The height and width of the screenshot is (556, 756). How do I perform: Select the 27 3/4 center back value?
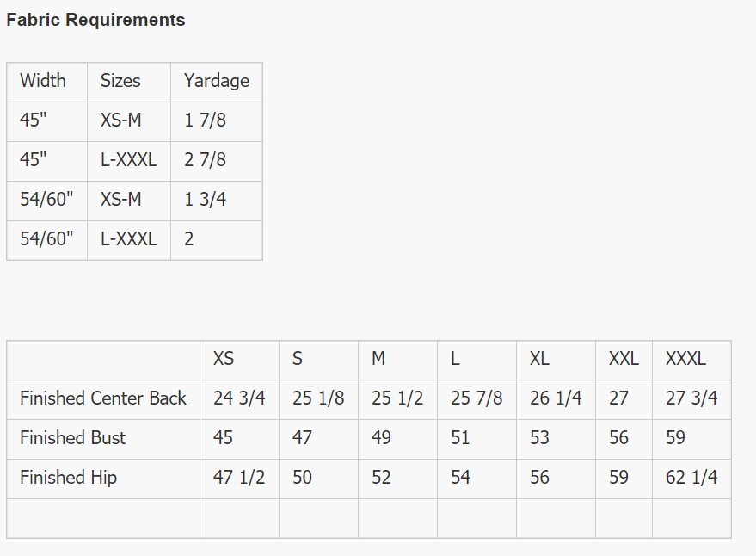[x=691, y=399]
